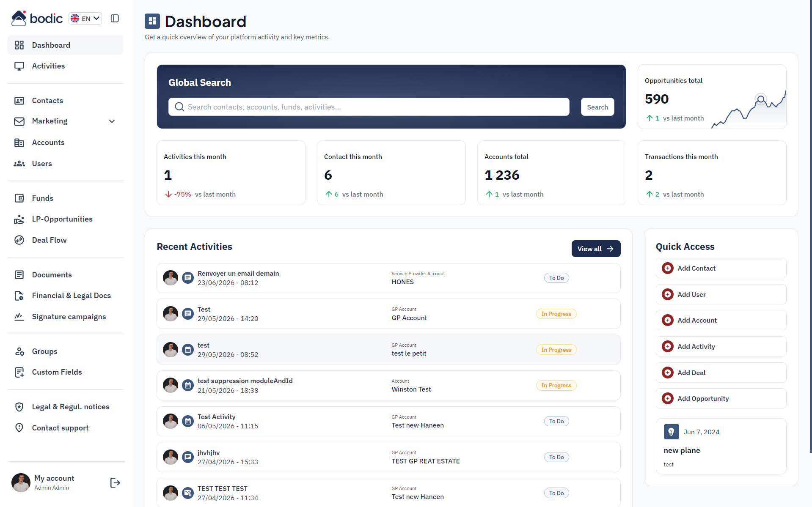
Task: Click the Contact support pin icon
Action: click(19, 428)
